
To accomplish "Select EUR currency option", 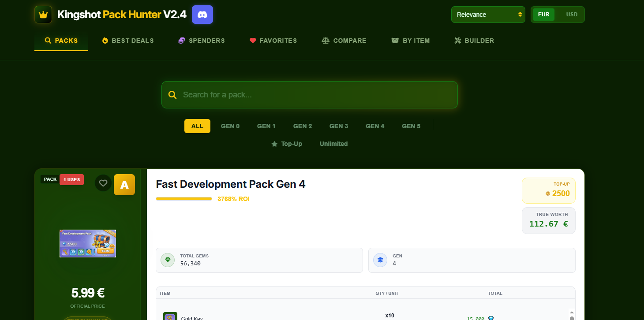I will tap(543, 15).
